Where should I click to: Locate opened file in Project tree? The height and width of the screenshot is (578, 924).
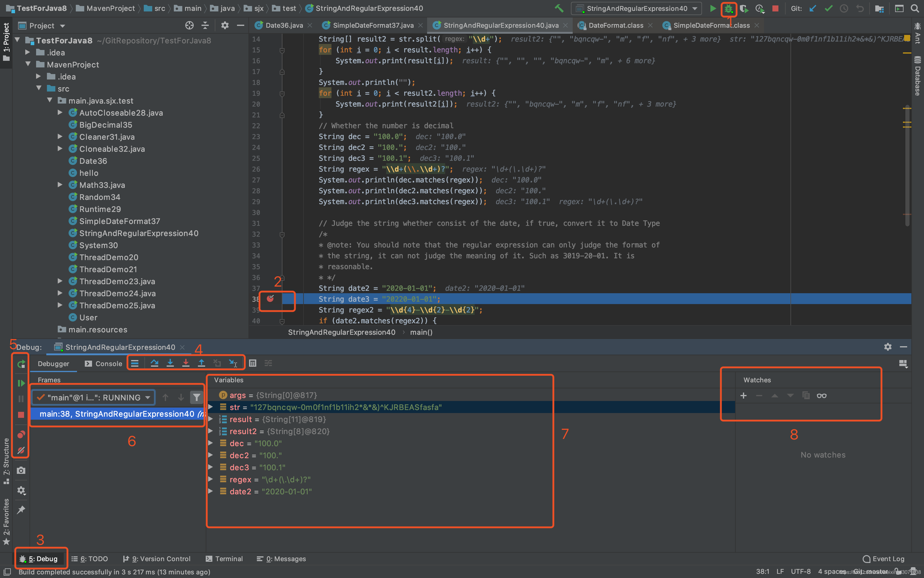pos(189,26)
